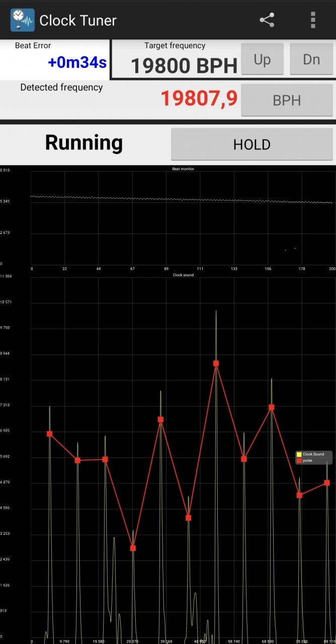Tap the Detected frequency label
Viewport: 336px width, 644px height.
[x=61, y=88]
